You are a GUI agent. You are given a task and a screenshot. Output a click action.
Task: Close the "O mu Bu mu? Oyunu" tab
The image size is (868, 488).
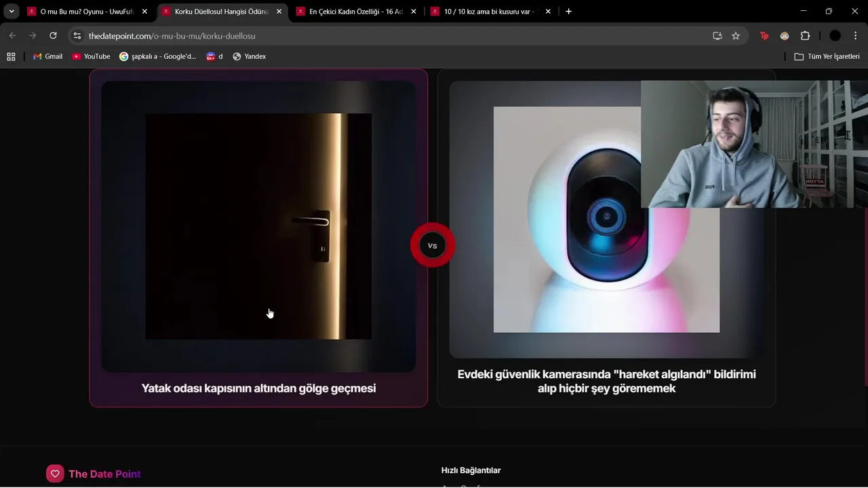[144, 12]
